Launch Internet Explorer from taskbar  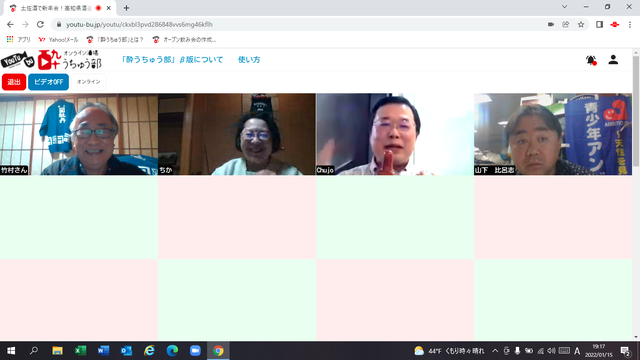coord(149,351)
